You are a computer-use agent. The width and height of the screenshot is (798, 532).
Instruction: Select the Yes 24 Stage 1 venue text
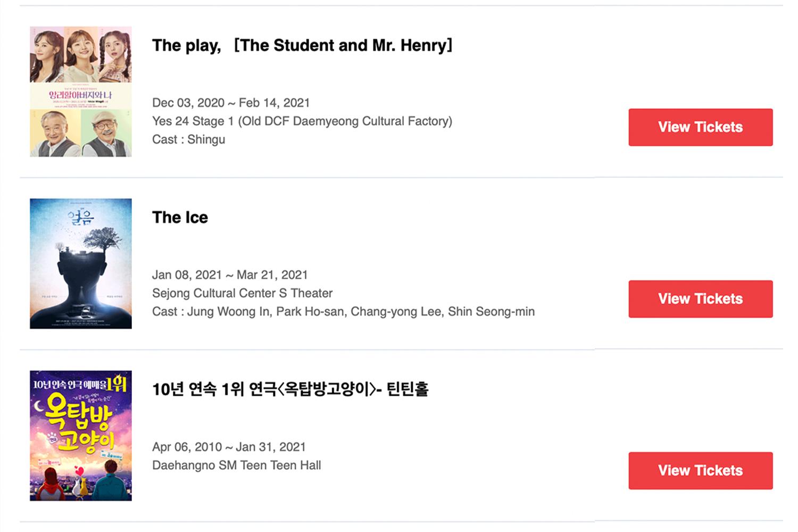coord(302,121)
